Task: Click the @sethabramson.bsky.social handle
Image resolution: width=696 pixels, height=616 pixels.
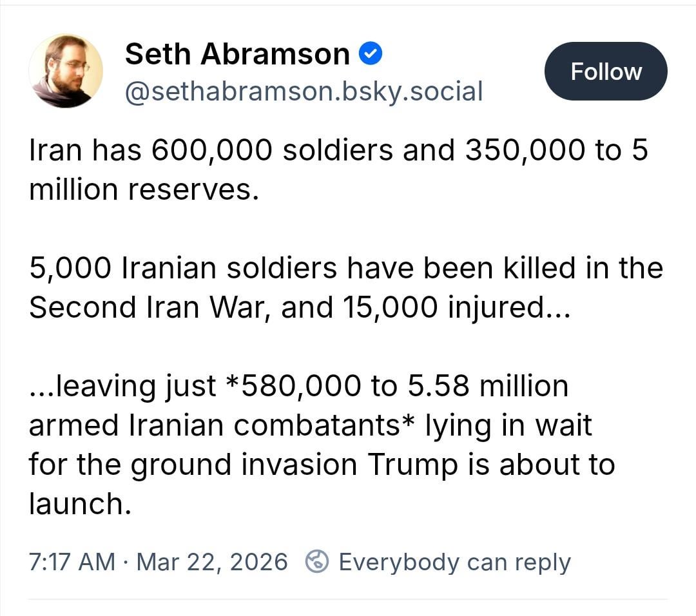Action: 303,91
